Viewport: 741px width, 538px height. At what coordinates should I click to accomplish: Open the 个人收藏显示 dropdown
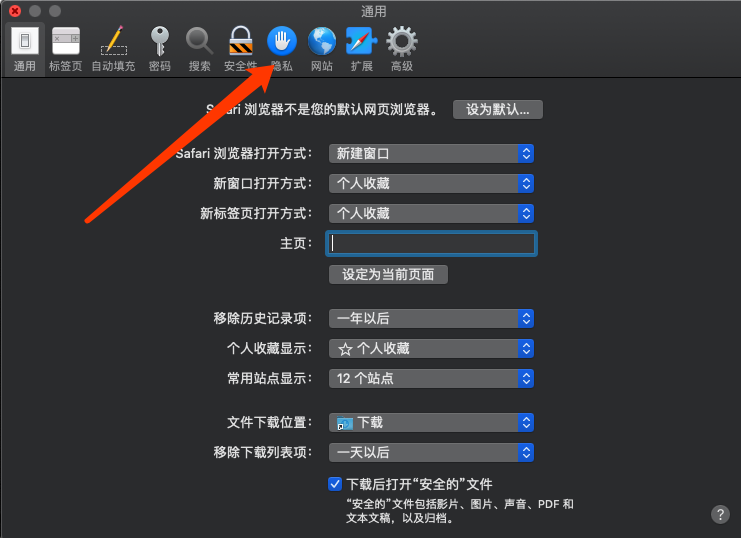431,349
